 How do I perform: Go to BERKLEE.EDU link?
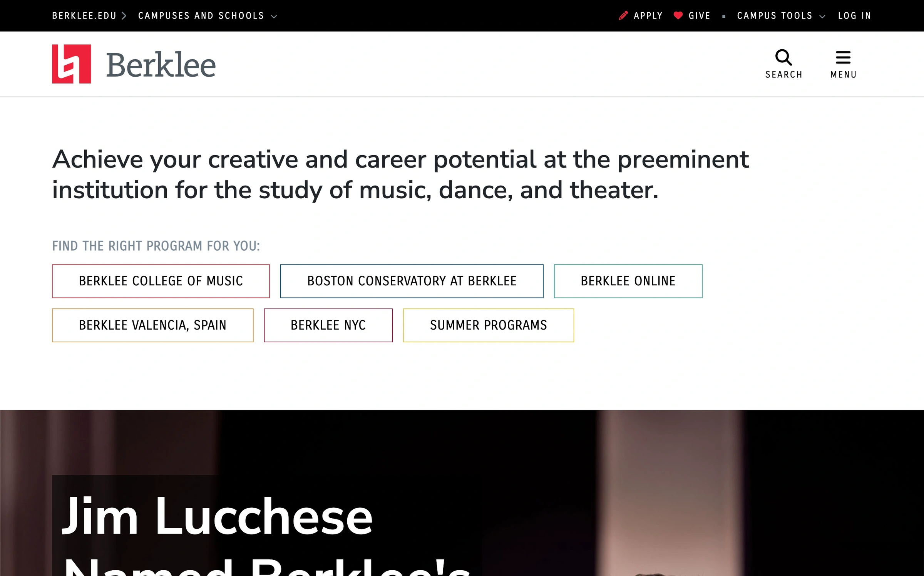(84, 16)
